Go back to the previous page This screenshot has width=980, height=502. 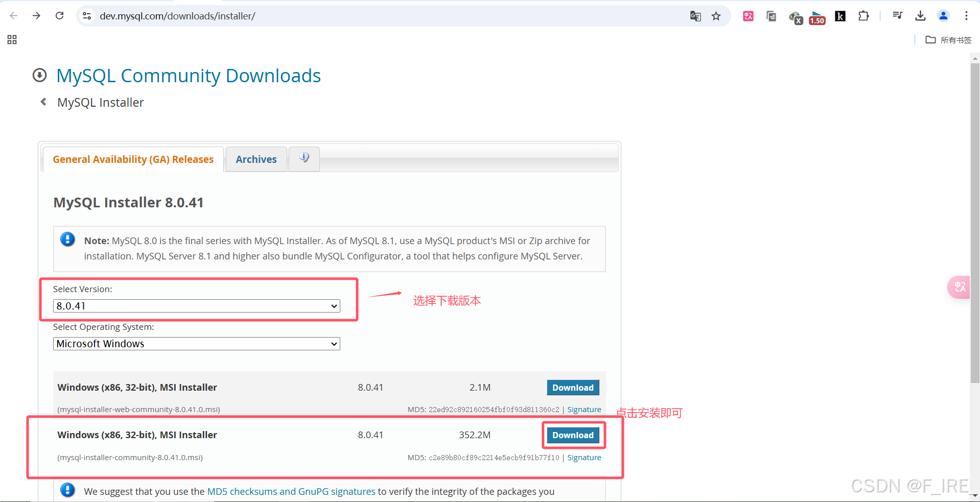[14, 16]
